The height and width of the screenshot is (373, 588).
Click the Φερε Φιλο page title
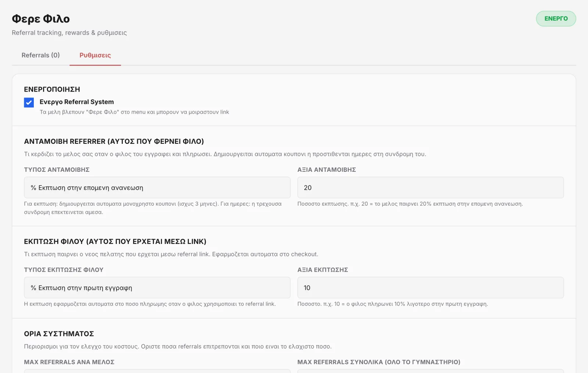click(x=41, y=19)
